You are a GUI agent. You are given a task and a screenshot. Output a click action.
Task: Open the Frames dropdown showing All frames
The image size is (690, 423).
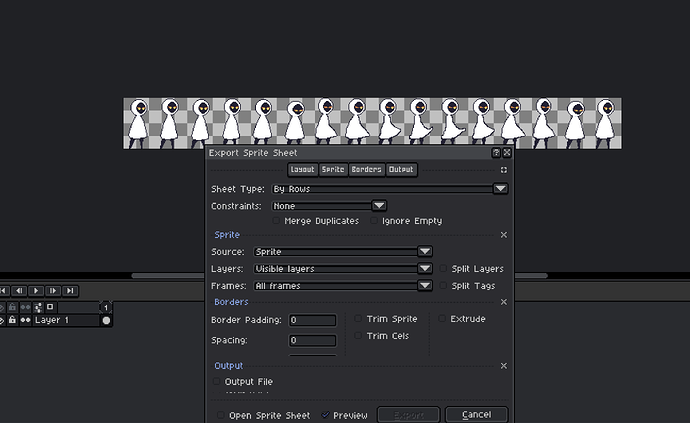[x=341, y=286]
